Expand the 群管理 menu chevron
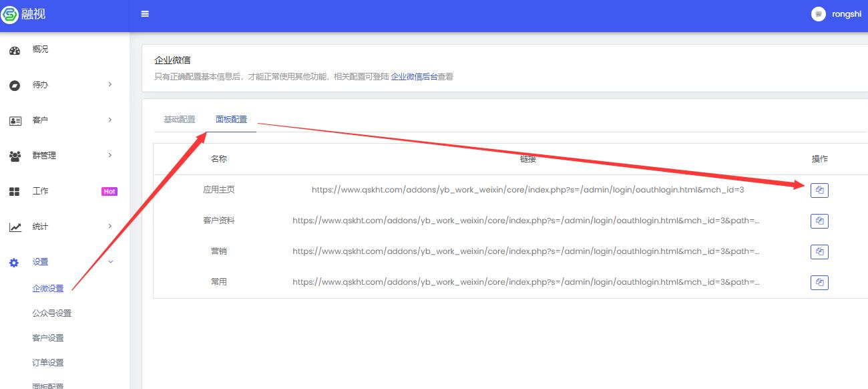 [x=110, y=156]
